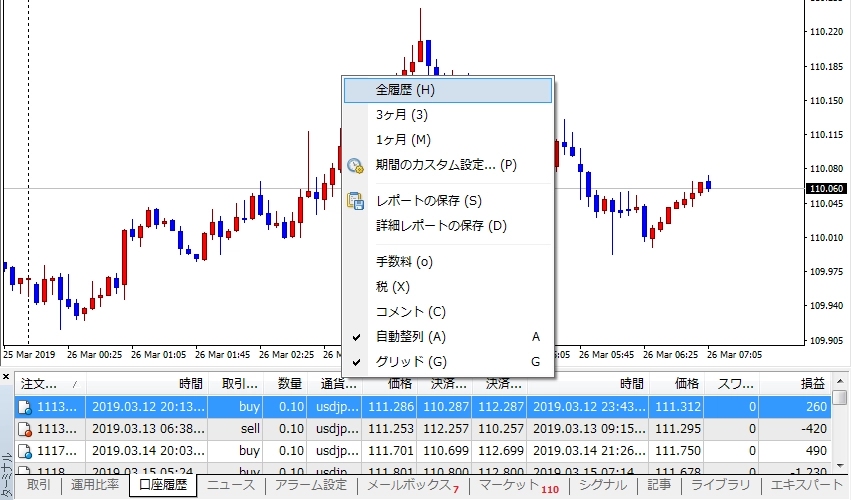This screenshot has height=500, width=851.
Task: Click profit value 490
Action: tap(816, 451)
